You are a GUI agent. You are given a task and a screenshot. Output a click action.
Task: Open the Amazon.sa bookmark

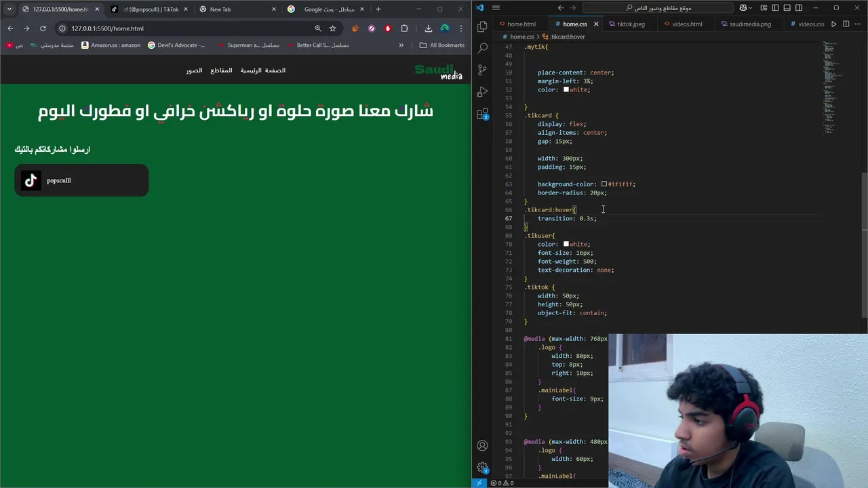(x=111, y=45)
